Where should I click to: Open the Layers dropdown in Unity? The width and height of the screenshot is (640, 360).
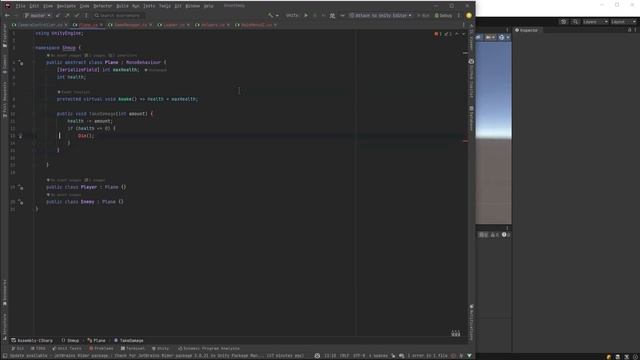click(x=595, y=22)
